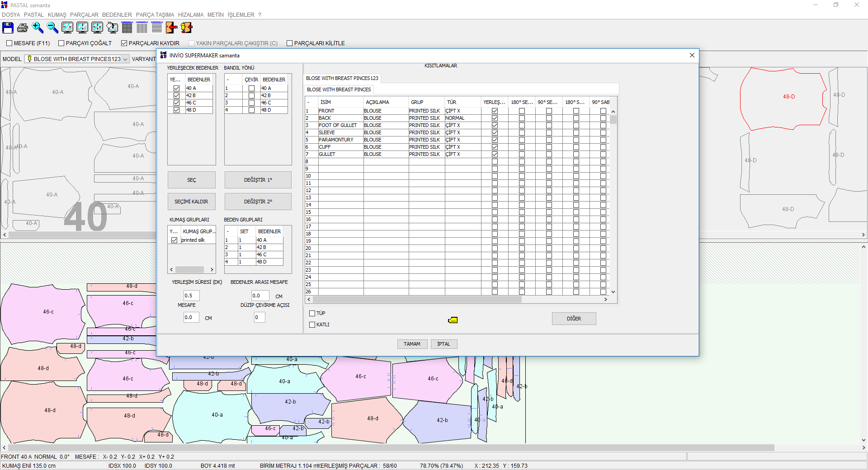This screenshot has width=868, height=470.
Task: Uncheck the printed silk fabric group
Action: pos(175,240)
